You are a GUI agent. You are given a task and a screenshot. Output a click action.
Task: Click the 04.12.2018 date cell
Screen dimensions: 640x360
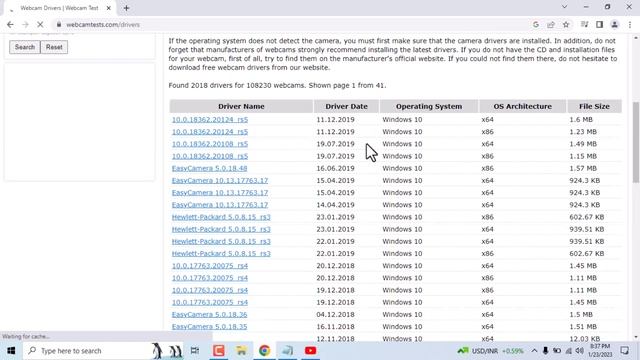(x=335, y=315)
